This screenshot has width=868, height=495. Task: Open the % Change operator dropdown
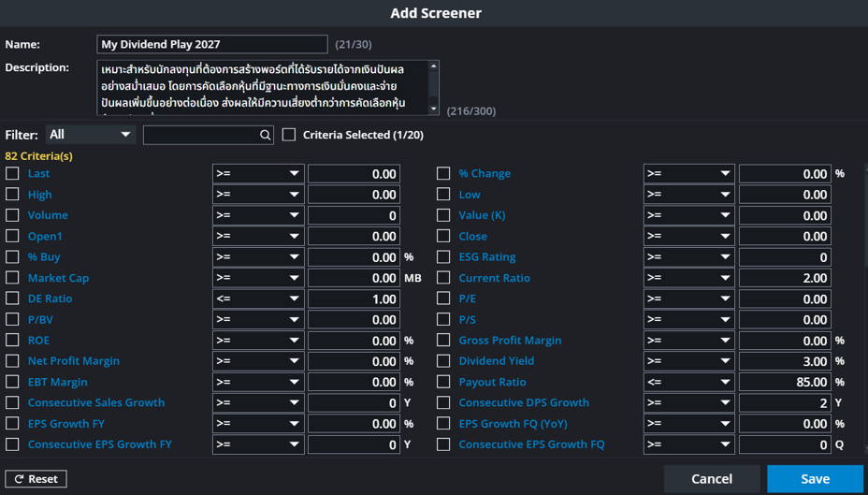688,174
